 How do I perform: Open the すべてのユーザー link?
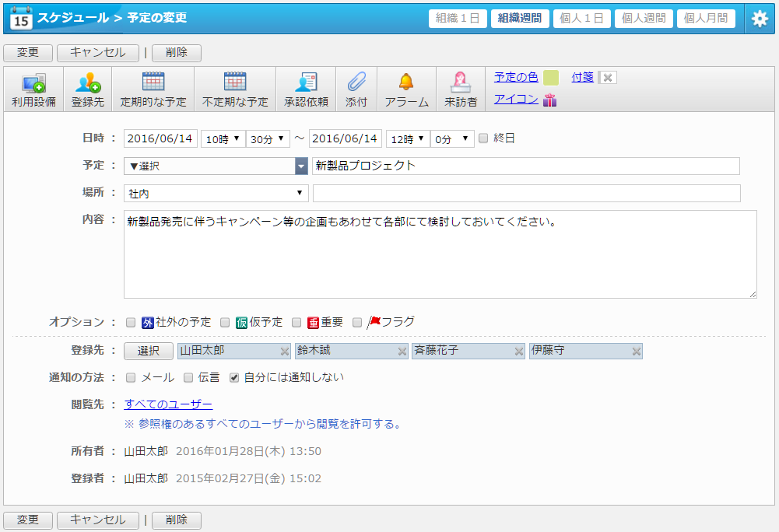[x=168, y=404]
